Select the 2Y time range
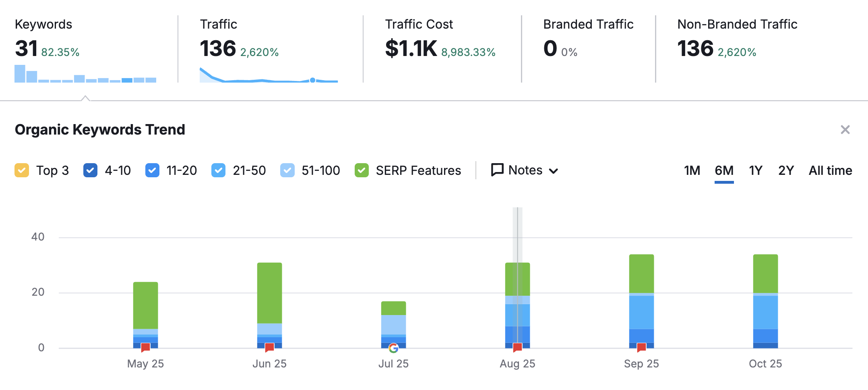The image size is (868, 390). point(785,170)
